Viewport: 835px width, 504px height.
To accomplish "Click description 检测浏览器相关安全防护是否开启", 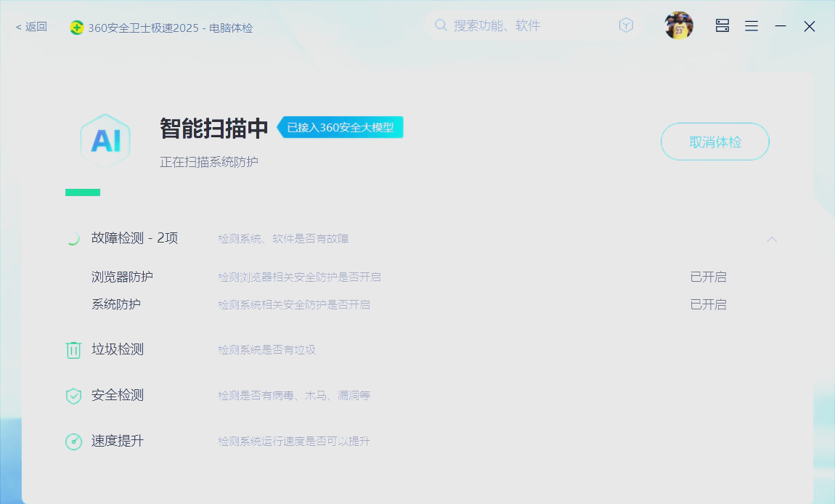I will [299, 277].
